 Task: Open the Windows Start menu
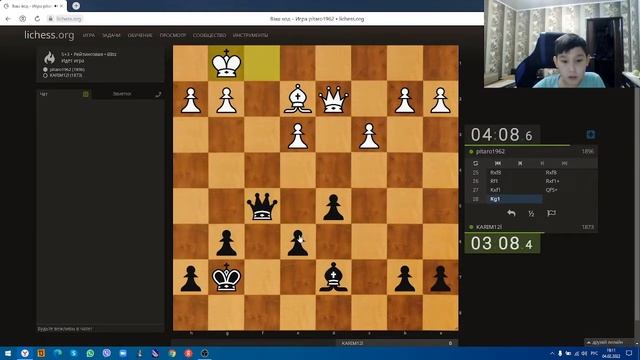coord(8,353)
